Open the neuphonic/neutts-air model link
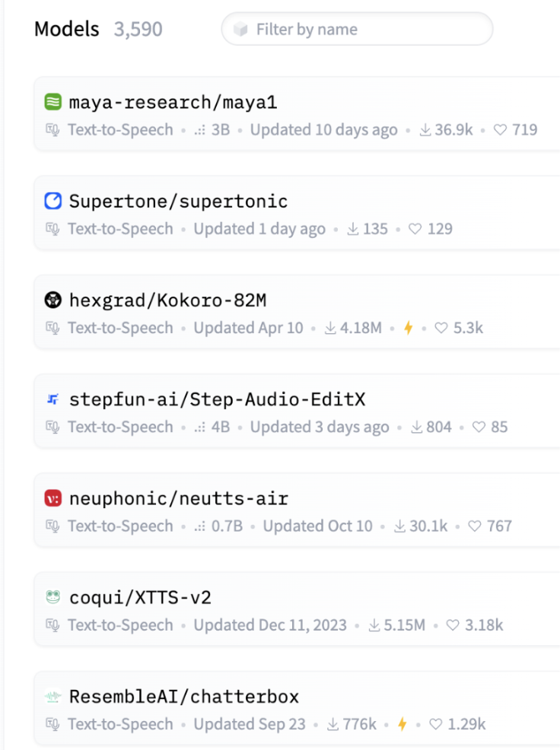 (x=178, y=499)
